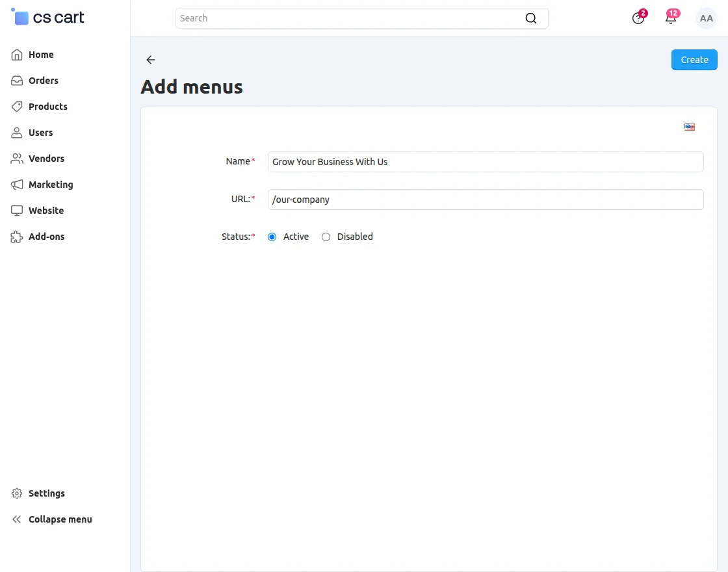Click the Settings gear icon

(17, 493)
